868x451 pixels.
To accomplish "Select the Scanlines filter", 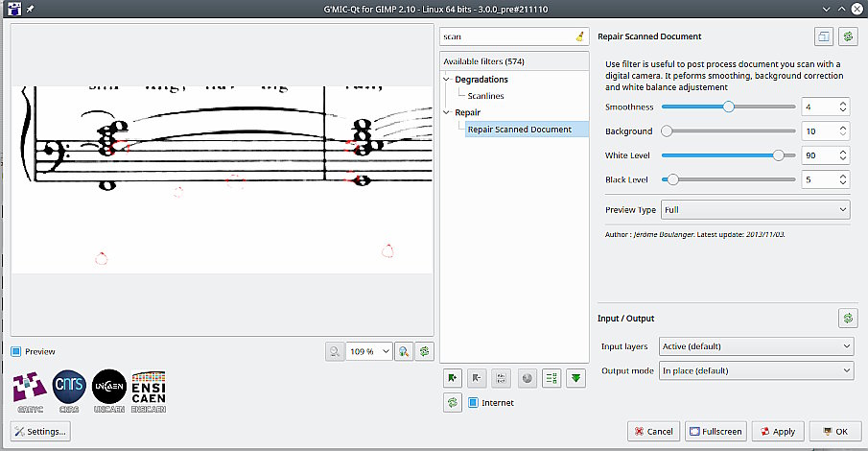I will coord(485,96).
